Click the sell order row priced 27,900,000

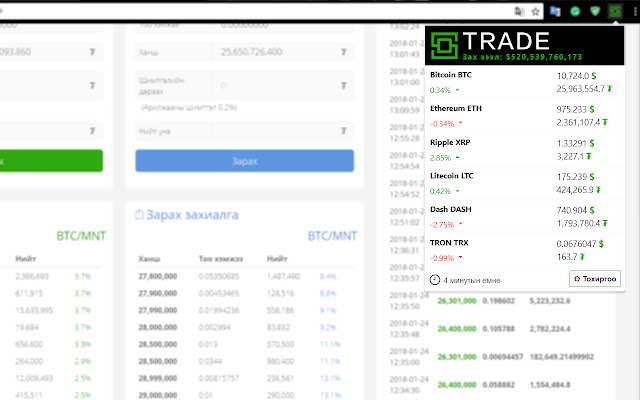pyautogui.click(x=244, y=293)
